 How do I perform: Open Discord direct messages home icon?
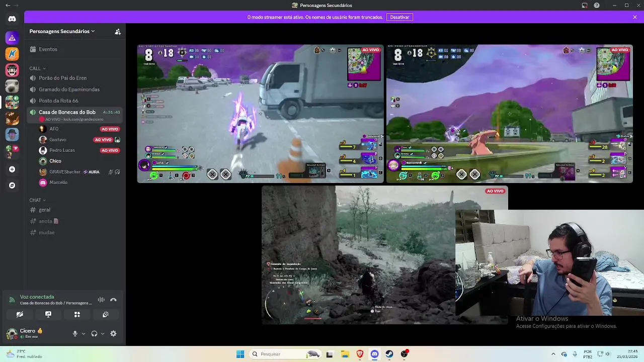pos(12,19)
